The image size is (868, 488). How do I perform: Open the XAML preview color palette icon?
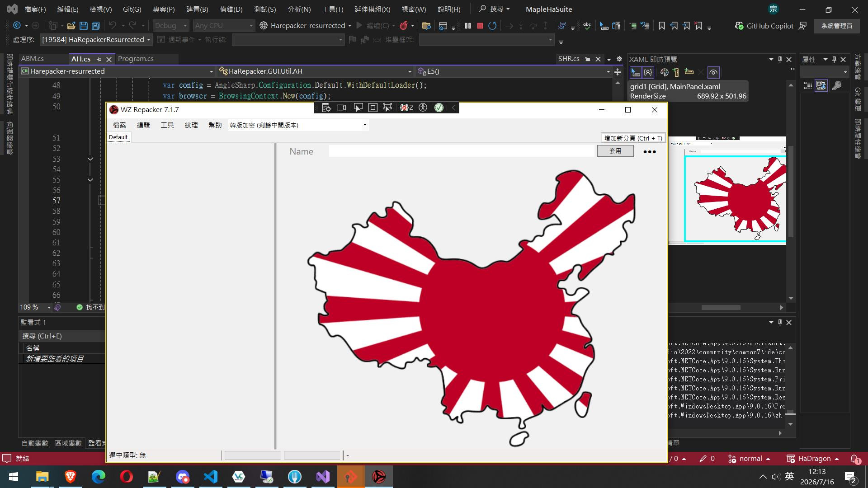click(x=664, y=72)
